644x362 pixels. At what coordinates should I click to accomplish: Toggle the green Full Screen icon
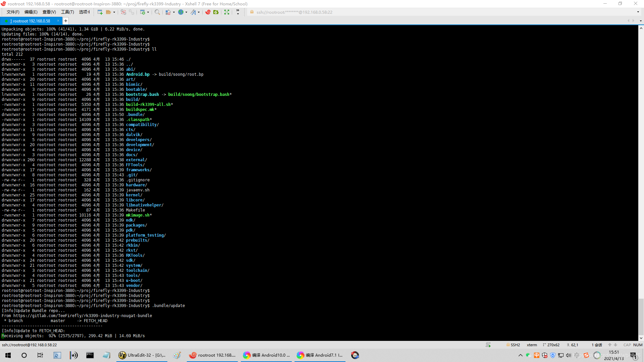point(227,12)
